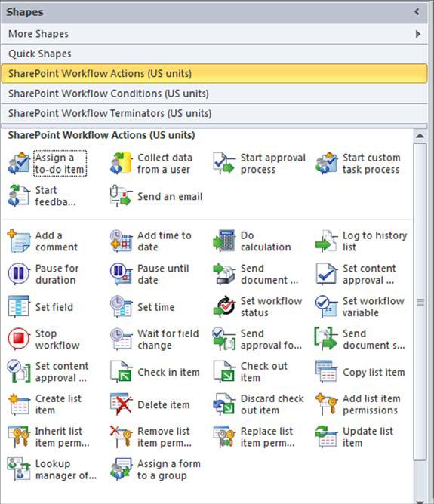Image resolution: width=434 pixels, height=504 pixels.
Task: Click the Send an email label text
Action: coord(170,196)
